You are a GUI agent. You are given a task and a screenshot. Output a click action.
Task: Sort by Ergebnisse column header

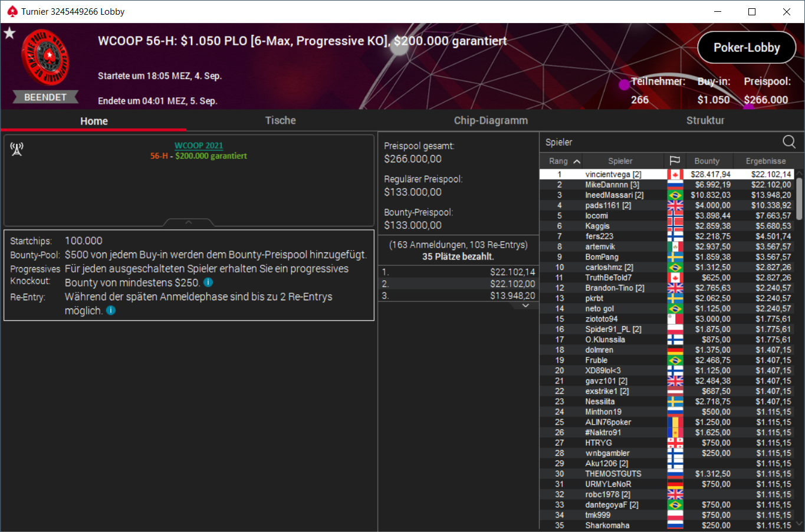coord(765,161)
